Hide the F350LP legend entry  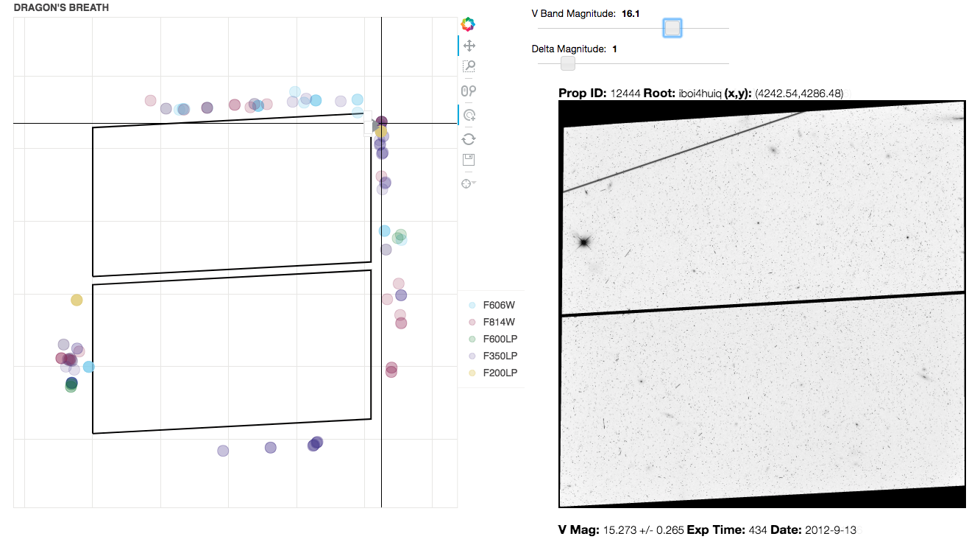click(499, 356)
